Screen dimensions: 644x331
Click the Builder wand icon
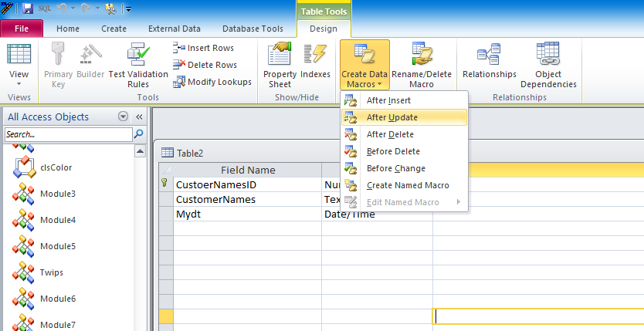coord(90,54)
